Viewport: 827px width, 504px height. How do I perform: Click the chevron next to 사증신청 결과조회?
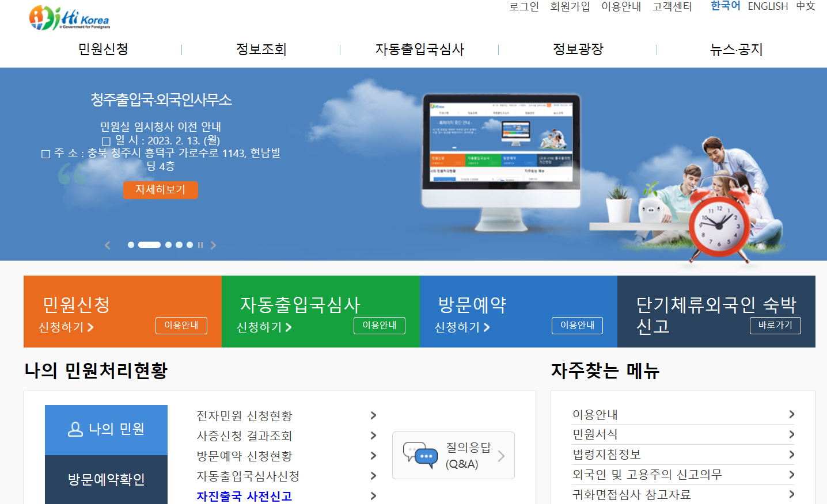point(373,435)
